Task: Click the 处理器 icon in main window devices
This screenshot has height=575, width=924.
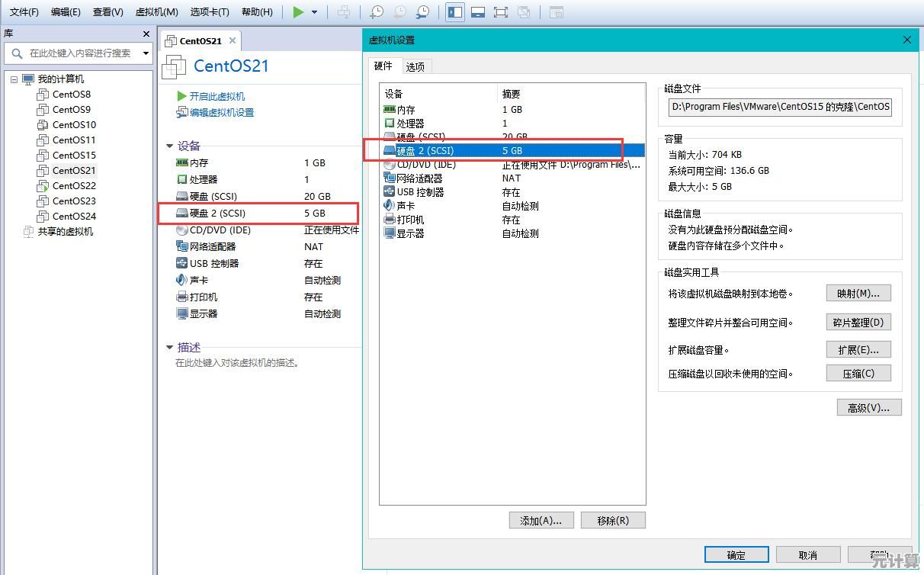Action: pyautogui.click(x=181, y=179)
